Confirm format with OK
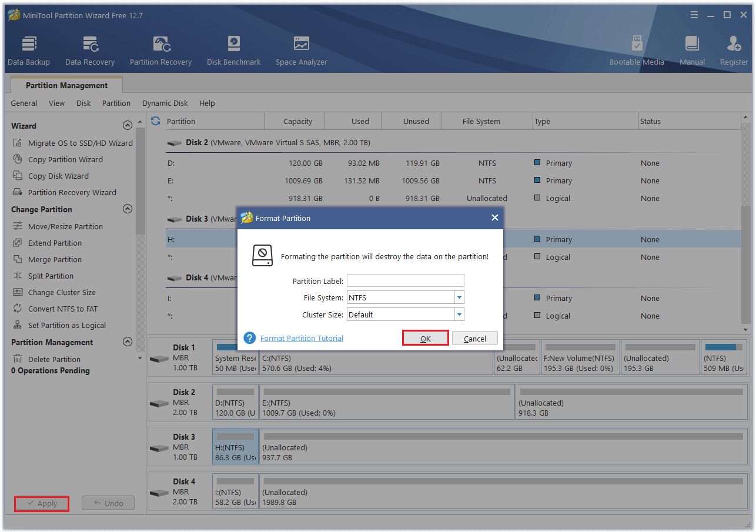 [426, 338]
